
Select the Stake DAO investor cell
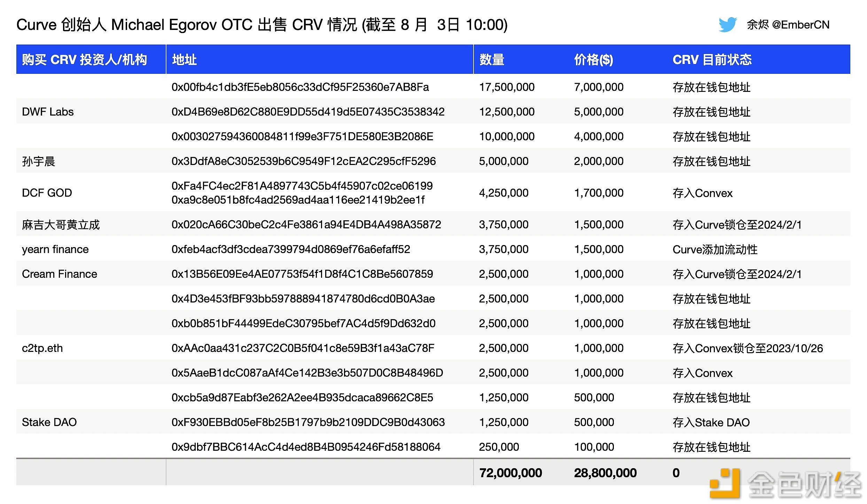pyautogui.click(x=49, y=422)
